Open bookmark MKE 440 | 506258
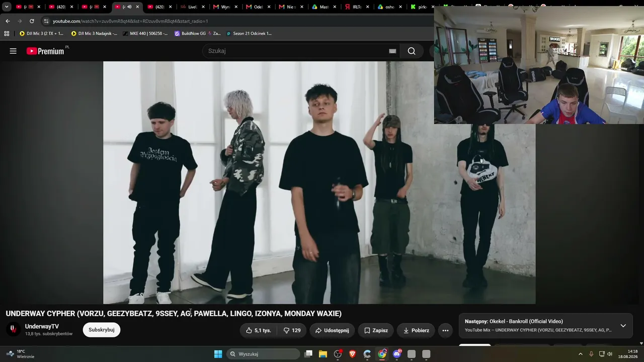 tap(145, 34)
